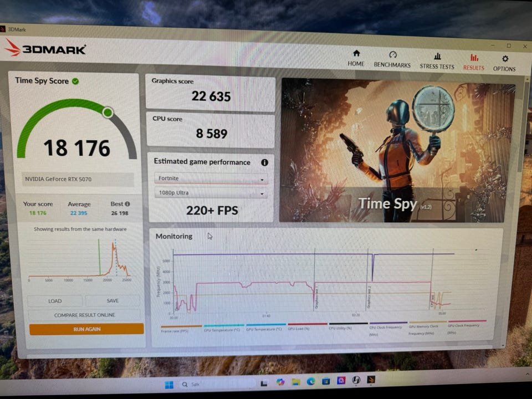Click the Best score info icon
Screen dimensions: 532x399
127,204
